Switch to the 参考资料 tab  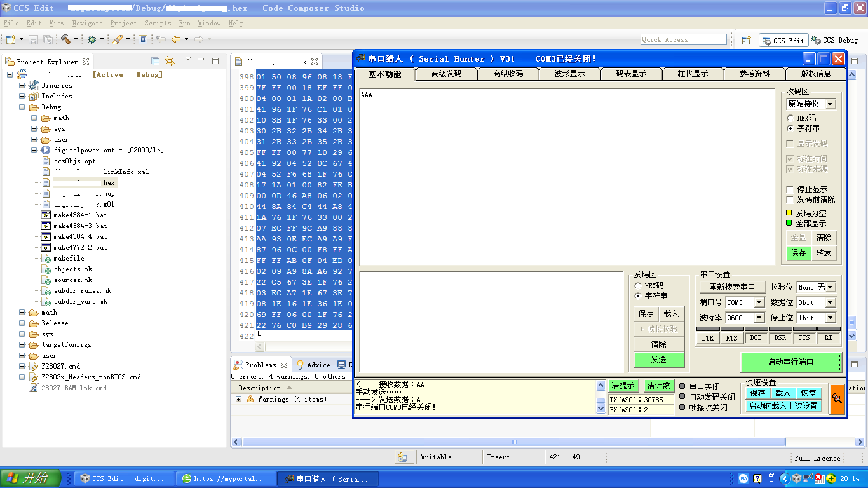pyautogui.click(x=754, y=74)
